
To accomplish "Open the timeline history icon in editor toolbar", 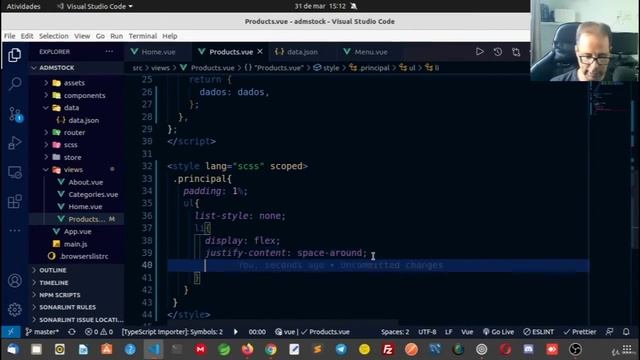I will [x=498, y=52].
